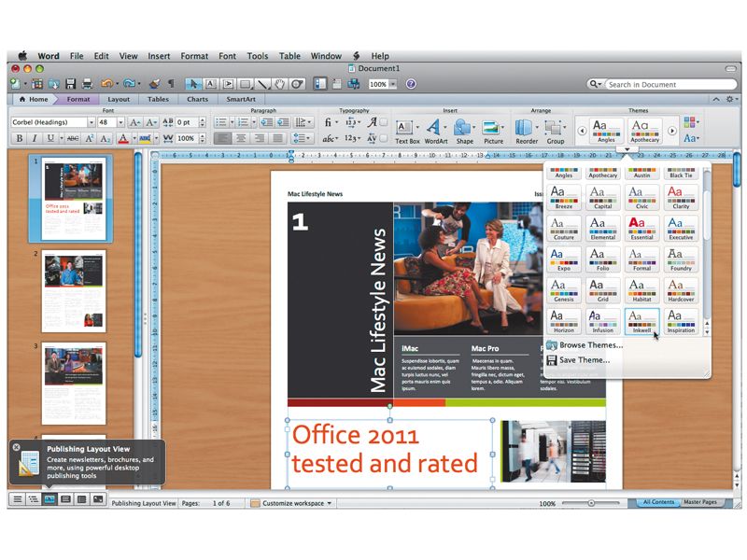Click Browse Themes...
Screen dimensions: 747x560
[585, 345]
